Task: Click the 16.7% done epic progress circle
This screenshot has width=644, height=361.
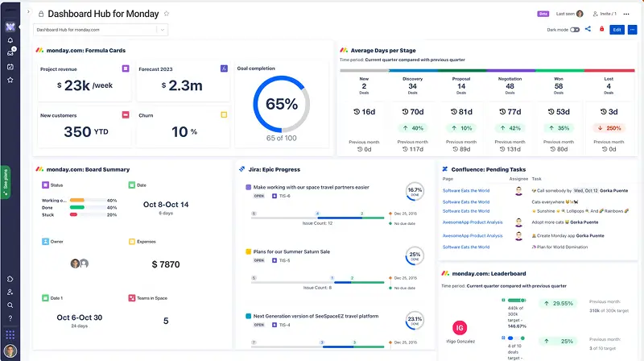Action: pos(415,191)
